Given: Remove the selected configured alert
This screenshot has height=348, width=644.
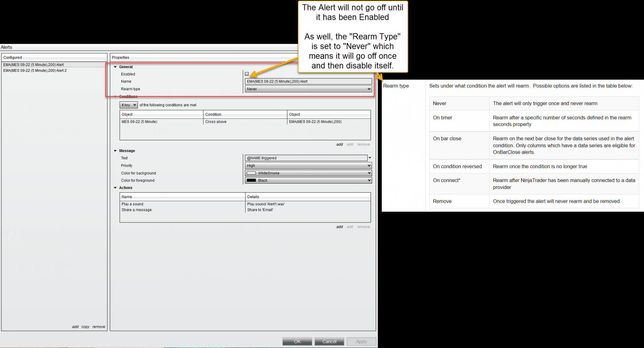Looking at the screenshot, I should pos(99,327).
